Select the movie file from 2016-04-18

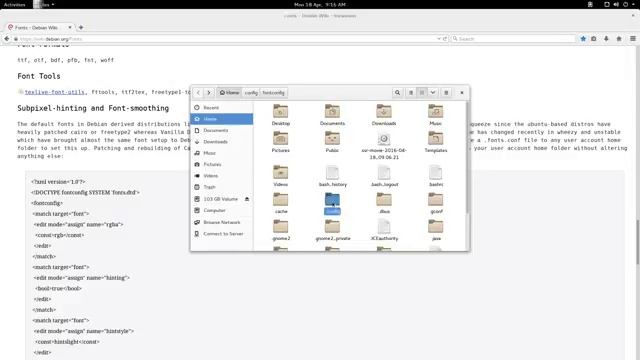384,139
